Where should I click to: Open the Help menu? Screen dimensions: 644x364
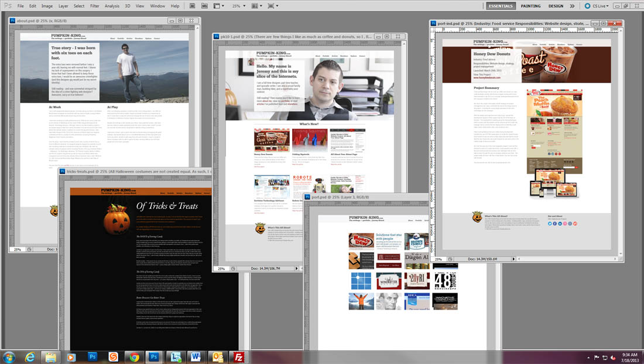175,6
